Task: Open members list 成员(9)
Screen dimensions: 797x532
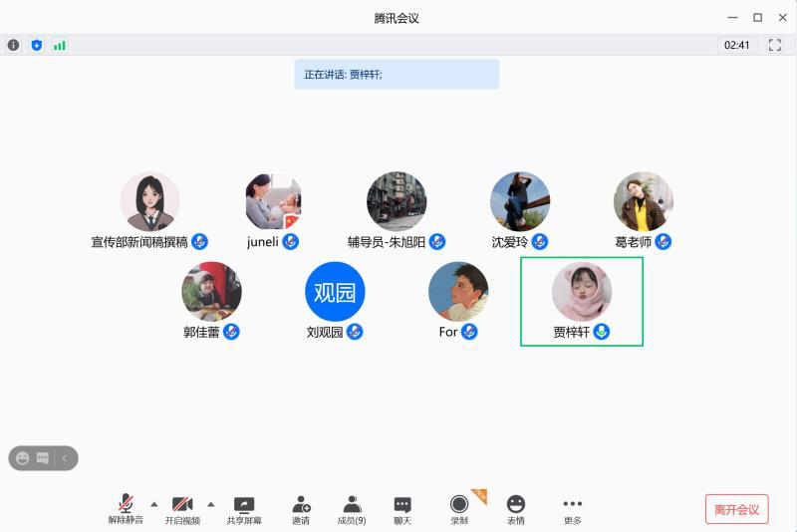Action: 352,510
